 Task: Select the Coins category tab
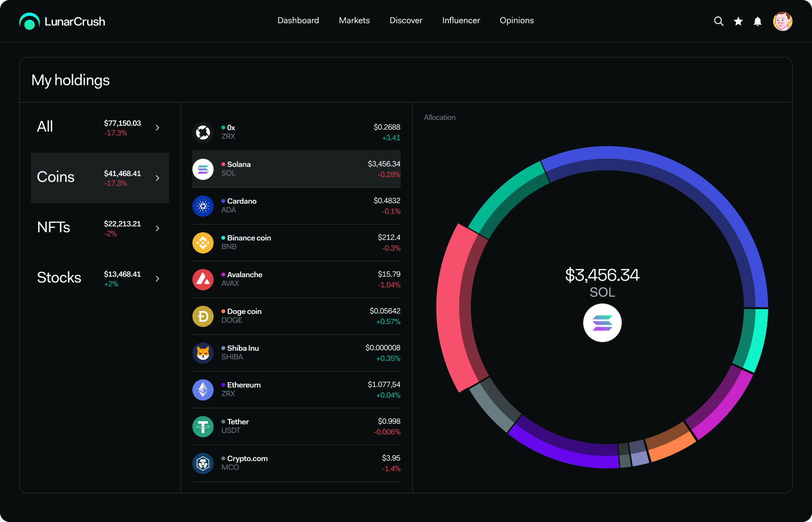click(100, 178)
